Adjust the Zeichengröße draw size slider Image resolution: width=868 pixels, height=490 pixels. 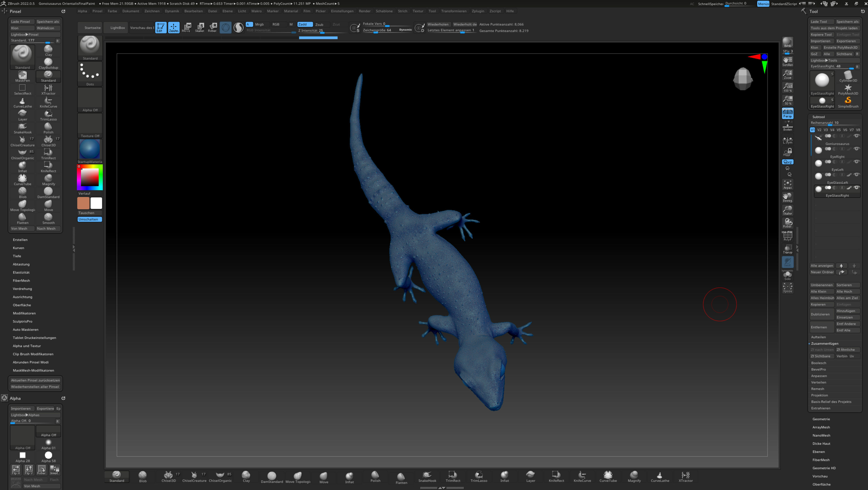pyautogui.click(x=387, y=30)
